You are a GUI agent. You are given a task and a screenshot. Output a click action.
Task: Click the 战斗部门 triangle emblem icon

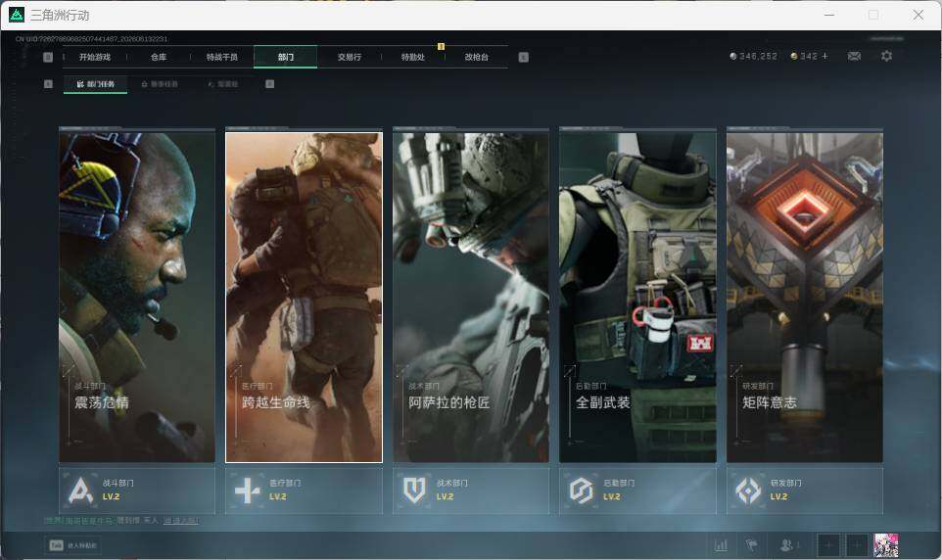pyautogui.click(x=80, y=490)
